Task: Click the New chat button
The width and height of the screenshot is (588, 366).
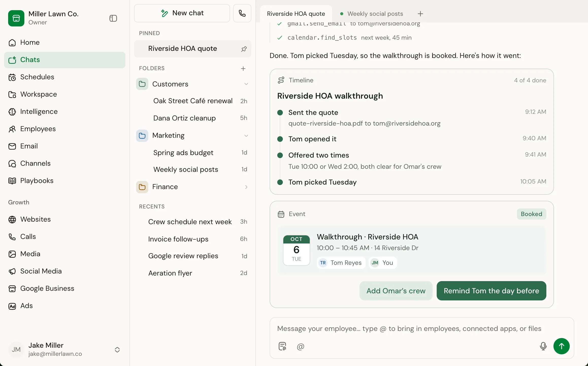Action: pos(182,13)
